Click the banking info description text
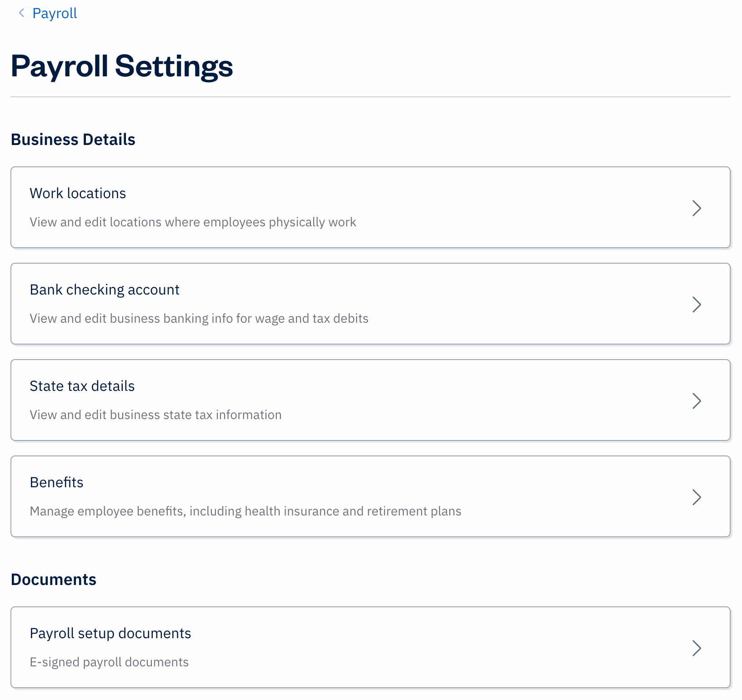This screenshot has height=700, width=742. point(199,318)
